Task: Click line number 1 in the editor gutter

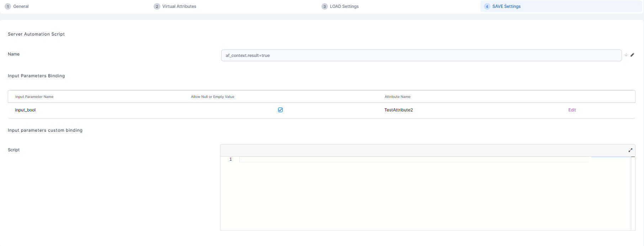Action: [x=230, y=159]
